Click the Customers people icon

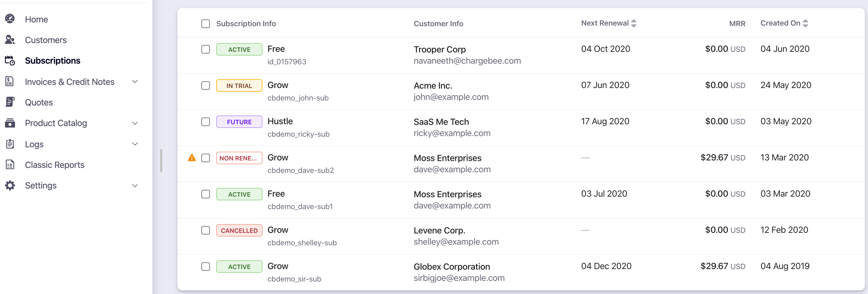(x=10, y=40)
